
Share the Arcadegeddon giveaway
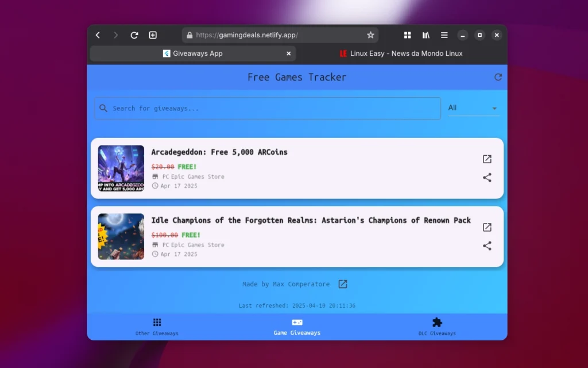(487, 178)
